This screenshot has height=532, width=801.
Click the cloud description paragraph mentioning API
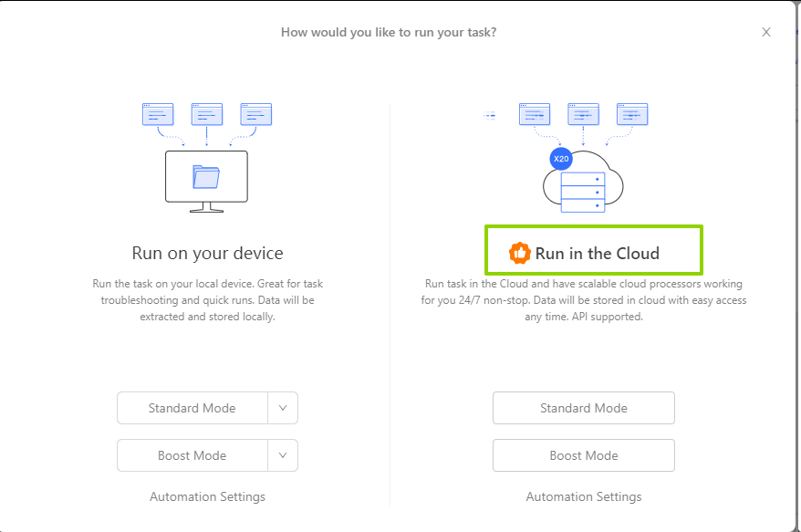584,300
